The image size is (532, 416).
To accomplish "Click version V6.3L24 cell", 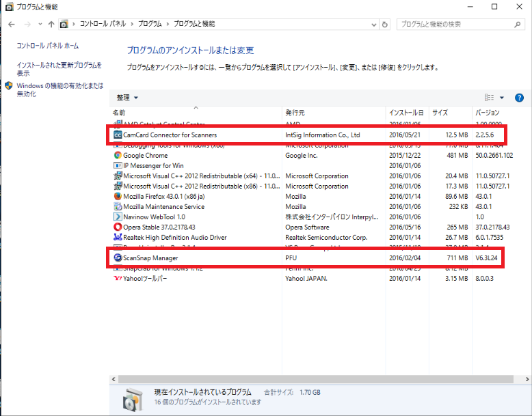I will (486, 258).
